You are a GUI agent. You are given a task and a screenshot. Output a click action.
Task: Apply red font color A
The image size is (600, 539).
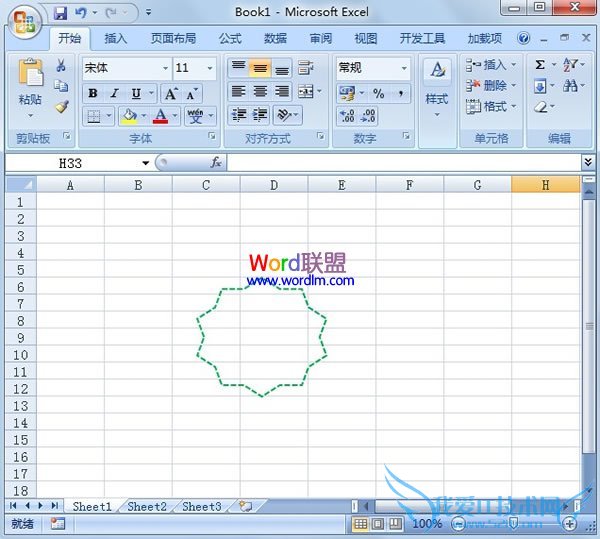click(x=160, y=116)
